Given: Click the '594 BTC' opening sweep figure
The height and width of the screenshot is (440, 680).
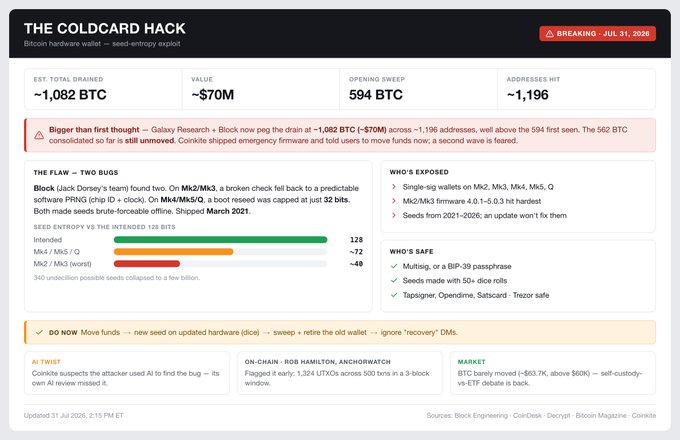Looking at the screenshot, I should point(376,95).
